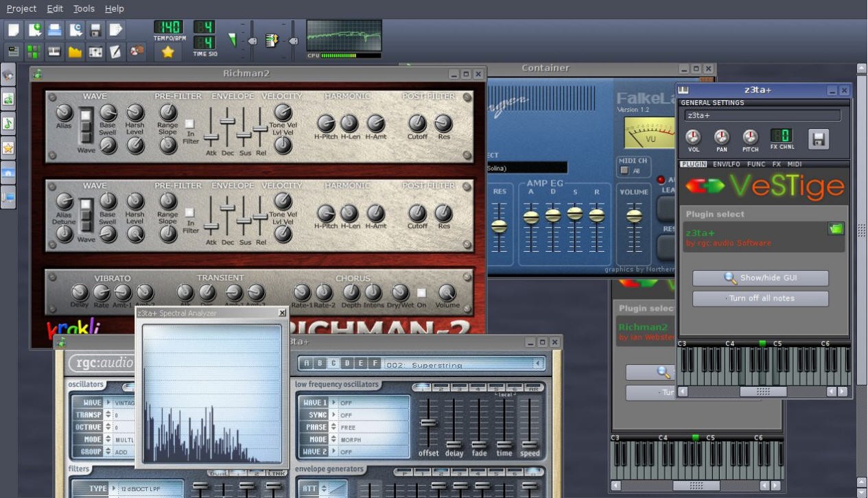Switch to the MIDI tab in VeSTige
This screenshot has height=498, width=868.
pos(794,164)
